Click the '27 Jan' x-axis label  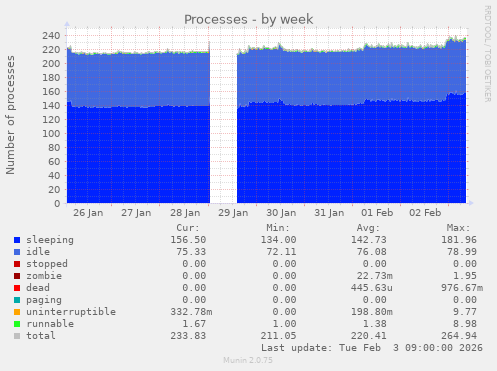point(136,213)
